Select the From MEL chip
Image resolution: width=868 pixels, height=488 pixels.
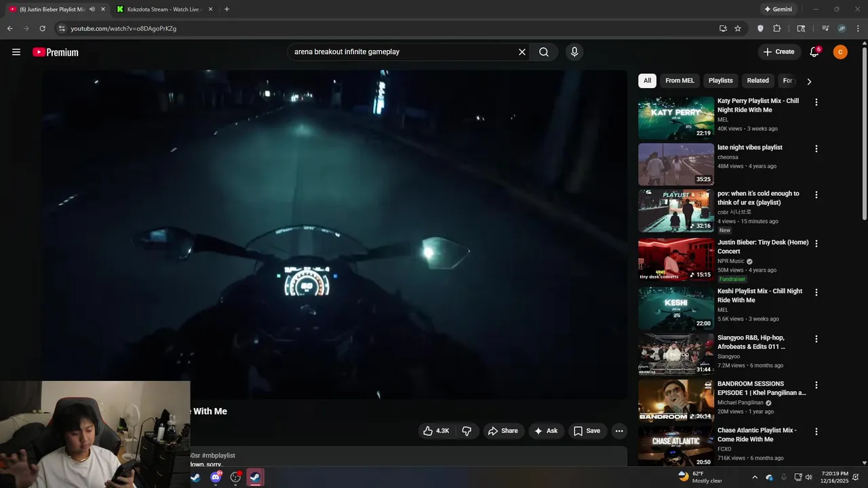tap(679, 81)
